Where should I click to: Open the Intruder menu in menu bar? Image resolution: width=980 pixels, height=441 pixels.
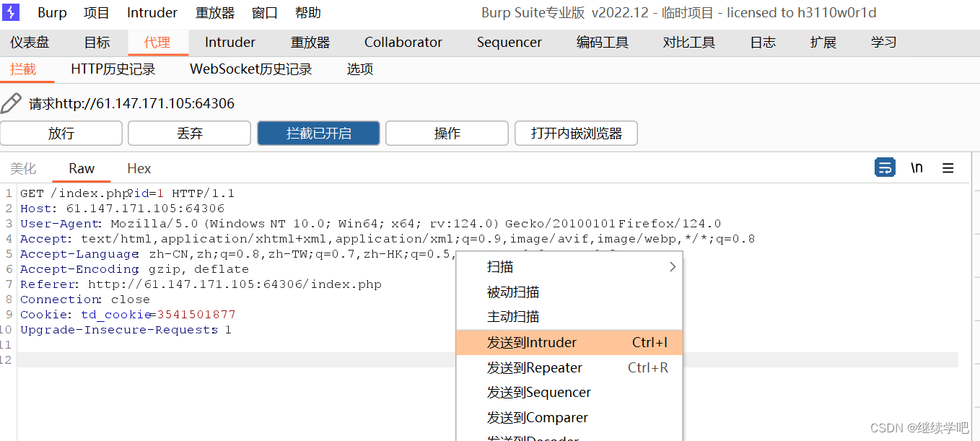click(x=152, y=13)
